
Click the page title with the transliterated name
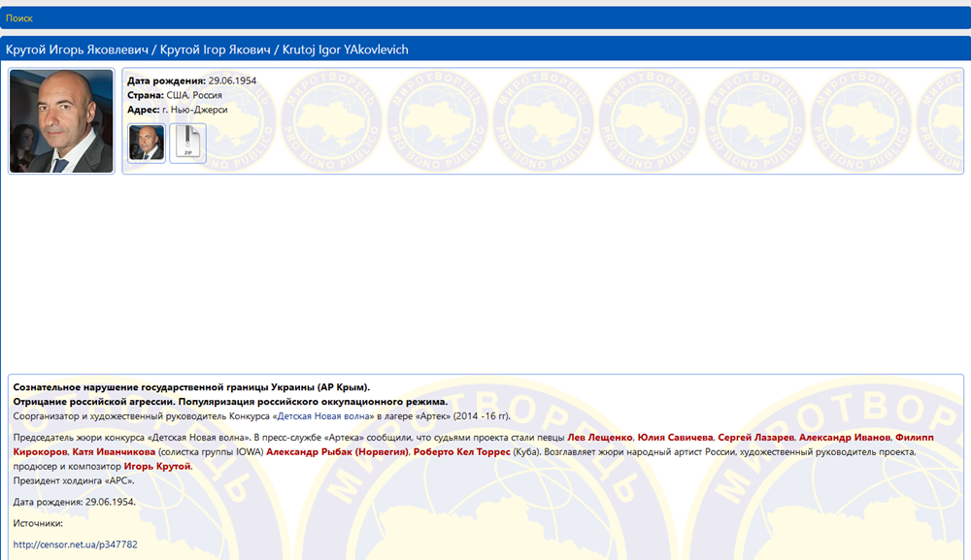[207, 49]
